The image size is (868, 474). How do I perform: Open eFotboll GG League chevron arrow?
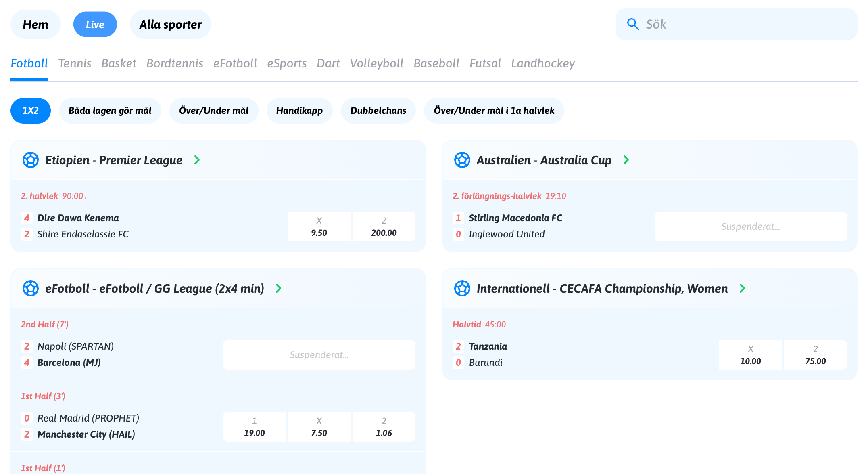(278, 288)
